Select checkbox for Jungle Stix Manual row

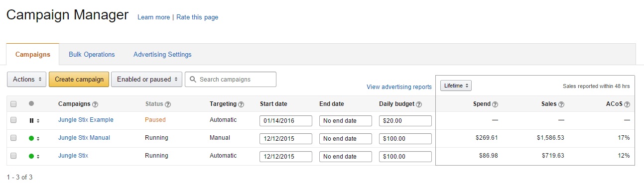click(x=13, y=138)
